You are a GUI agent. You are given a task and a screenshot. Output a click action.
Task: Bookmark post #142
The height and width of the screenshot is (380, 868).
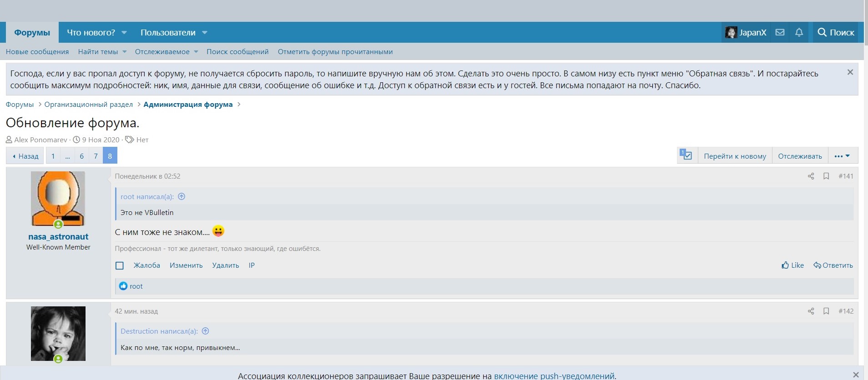(826, 311)
